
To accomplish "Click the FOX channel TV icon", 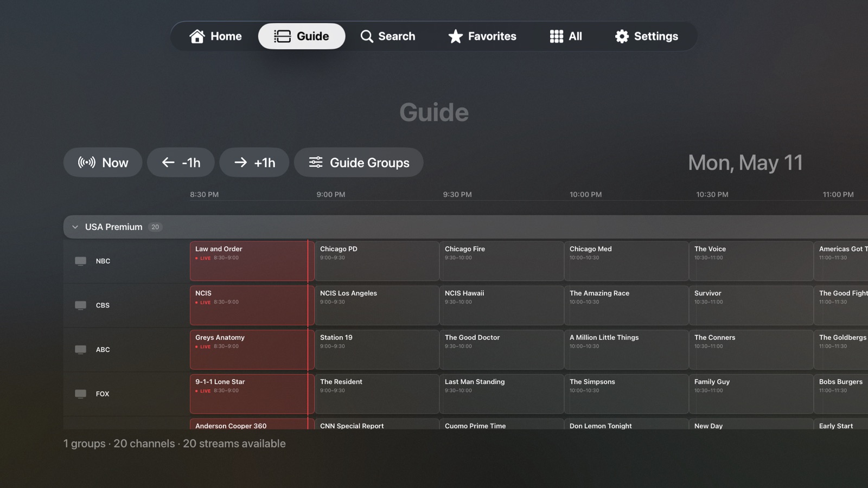I will (80, 394).
